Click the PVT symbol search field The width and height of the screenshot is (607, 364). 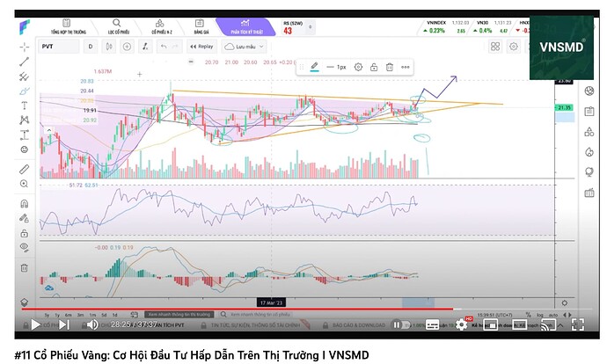(x=59, y=47)
